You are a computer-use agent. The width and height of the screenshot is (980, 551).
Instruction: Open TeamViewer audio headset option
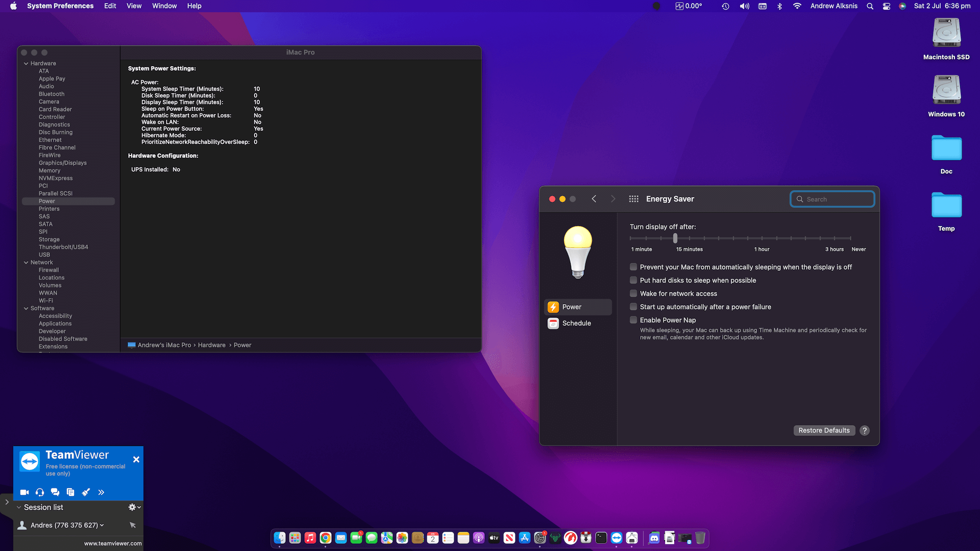tap(40, 492)
